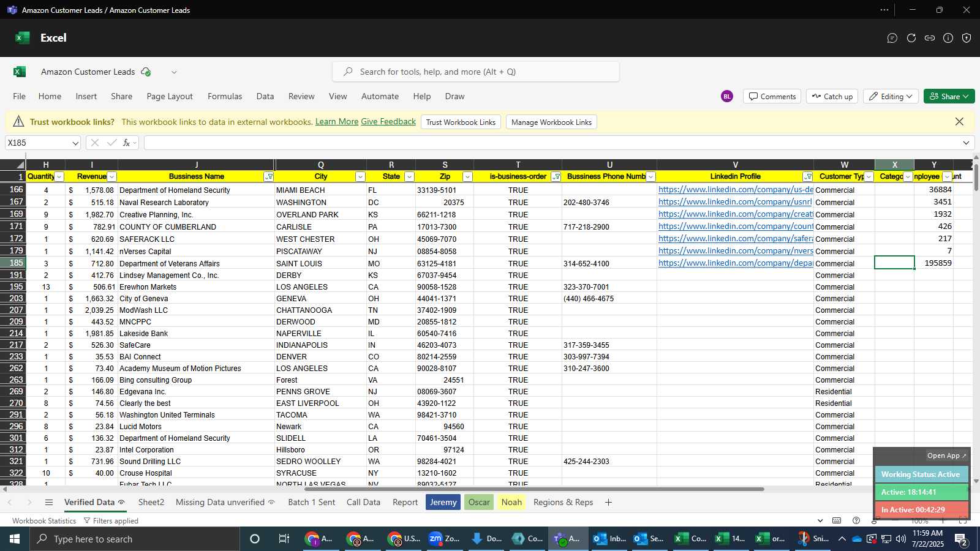Click the Open App button in overlay

(x=946, y=455)
